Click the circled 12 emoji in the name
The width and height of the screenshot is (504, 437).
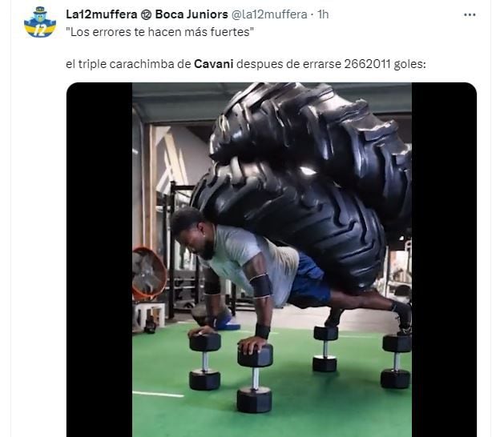[x=147, y=14]
